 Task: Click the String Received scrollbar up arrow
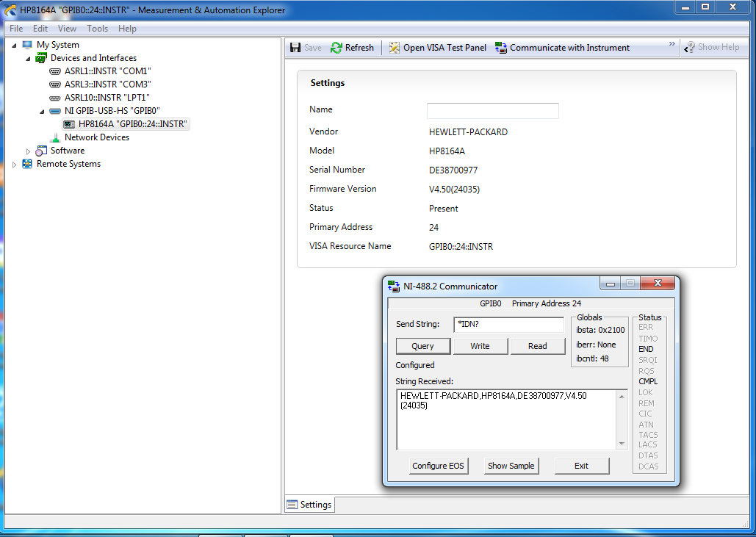point(622,397)
